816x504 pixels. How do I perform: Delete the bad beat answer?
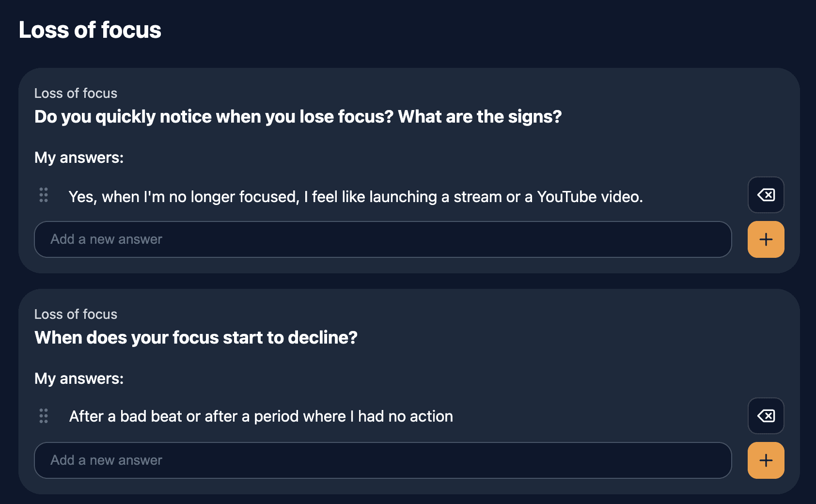pyautogui.click(x=766, y=416)
